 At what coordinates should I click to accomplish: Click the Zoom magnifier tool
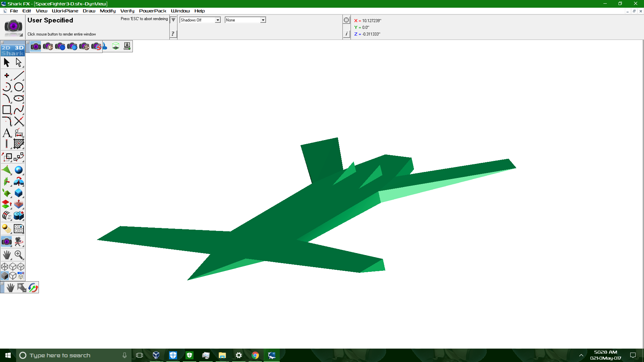(x=19, y=255)
